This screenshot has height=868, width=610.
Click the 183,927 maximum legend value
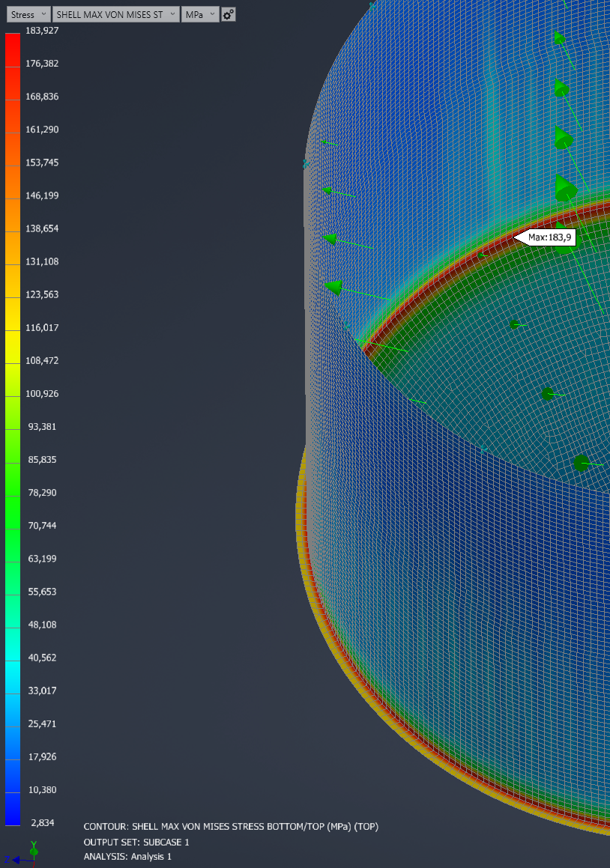44,30
